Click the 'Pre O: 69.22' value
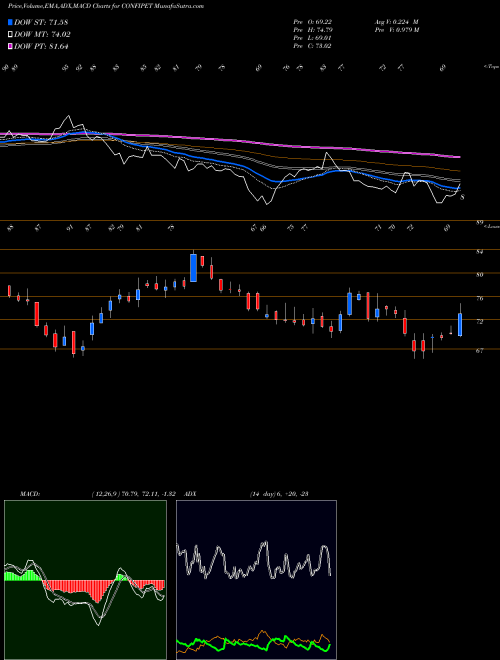The image size is (500, 660). click(x=314, y=22)
